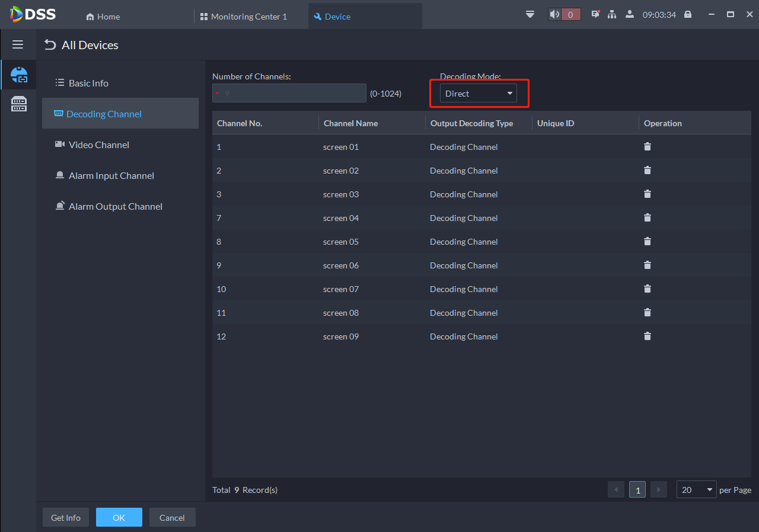Select channel number 10 cell

click(221, 289)
